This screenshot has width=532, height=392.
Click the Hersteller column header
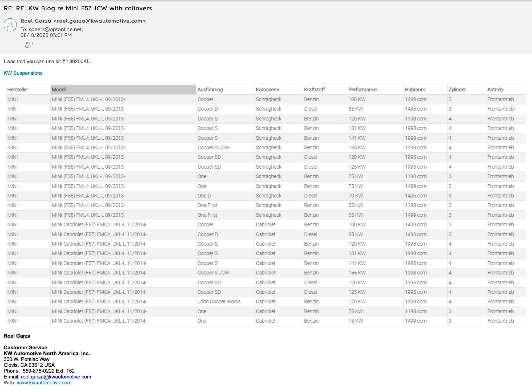coord(18,90)
